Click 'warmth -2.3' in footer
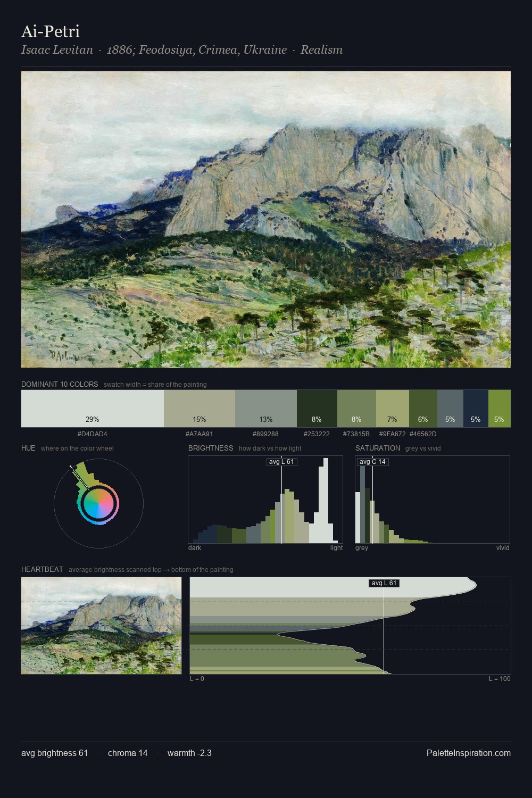This screenshot has width=532, height=798. 189,753
